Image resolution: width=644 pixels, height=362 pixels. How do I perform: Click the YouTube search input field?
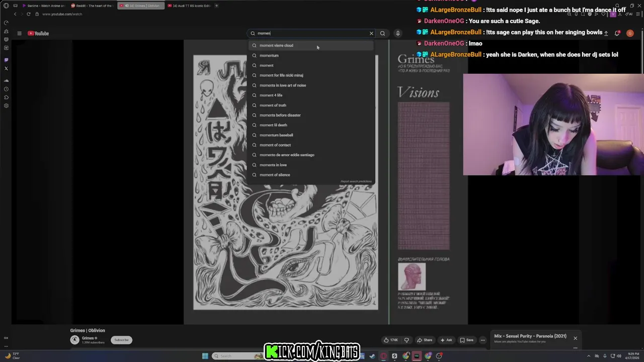(312, 34)
